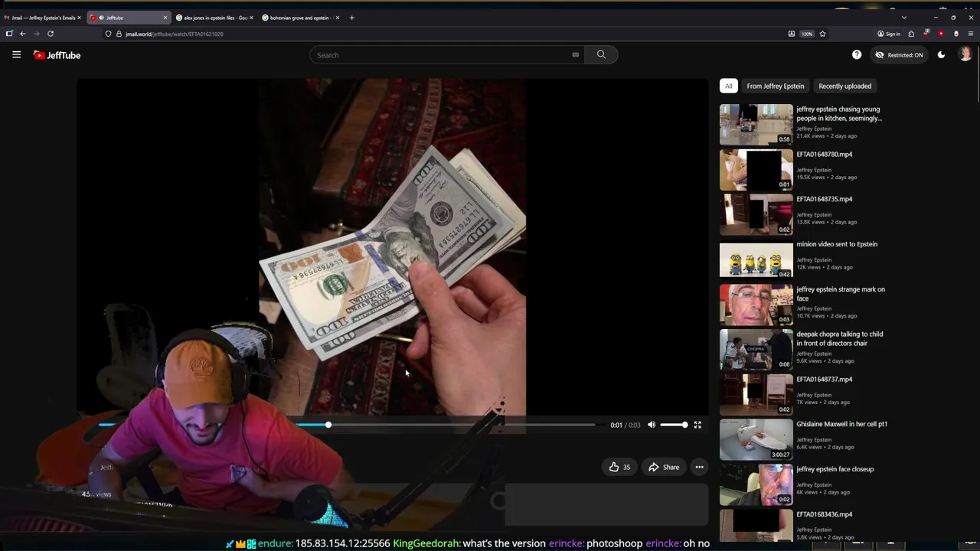Open the sidebar toggle icon left of back arrow
980x551 pixels.
click(x=9, y=34)
